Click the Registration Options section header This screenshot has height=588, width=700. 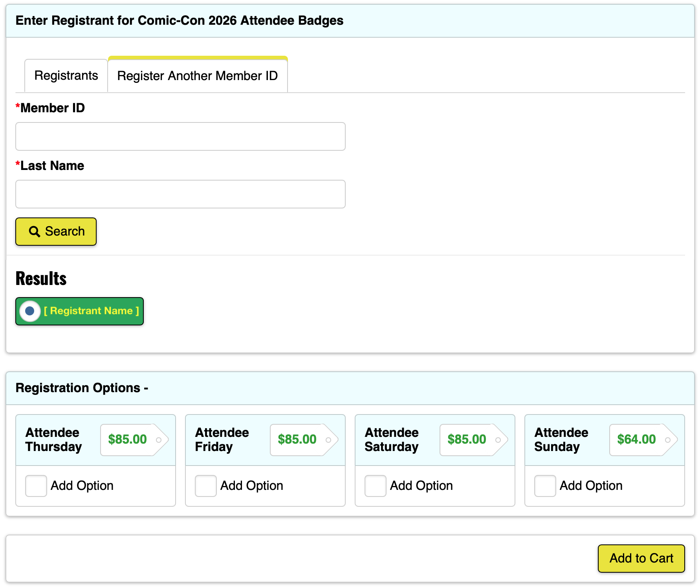pos(82,388)
